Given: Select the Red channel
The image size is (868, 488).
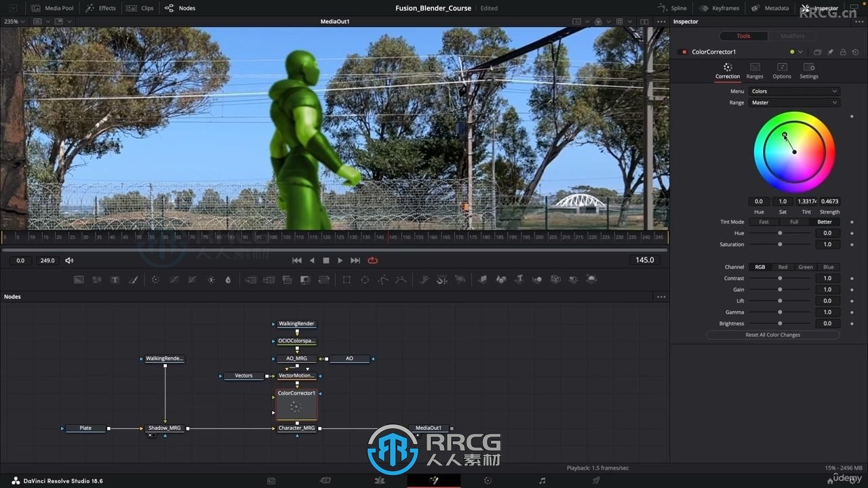Looking at the screenshot, I should click(x=783, y=267).
